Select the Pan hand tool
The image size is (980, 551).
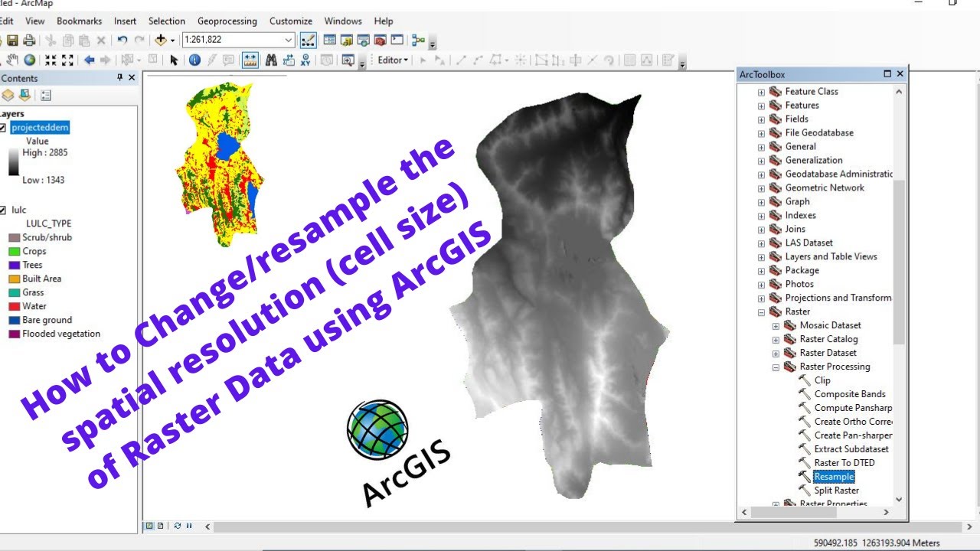pos(12,60)
